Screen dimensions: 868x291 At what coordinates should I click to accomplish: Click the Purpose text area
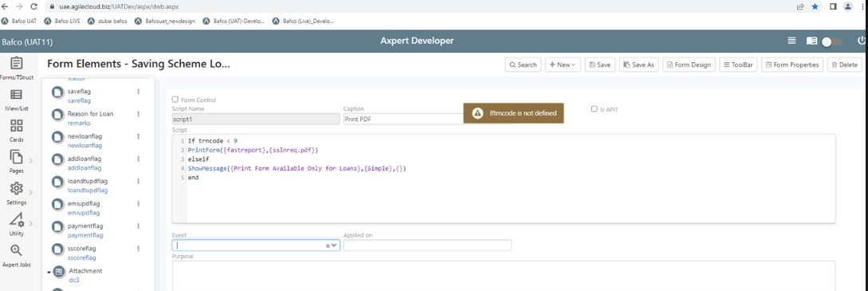pyautogui.click(x=503, y=276)
